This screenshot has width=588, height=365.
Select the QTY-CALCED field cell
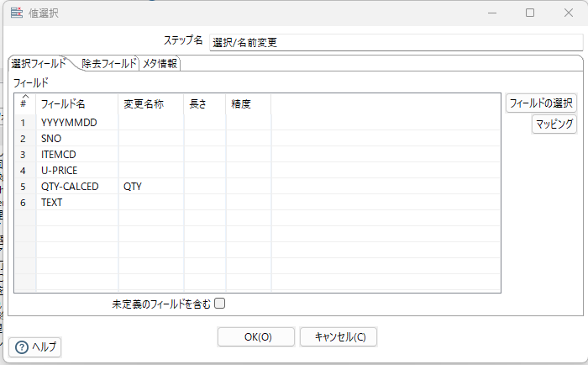click(x=77, y=186)
